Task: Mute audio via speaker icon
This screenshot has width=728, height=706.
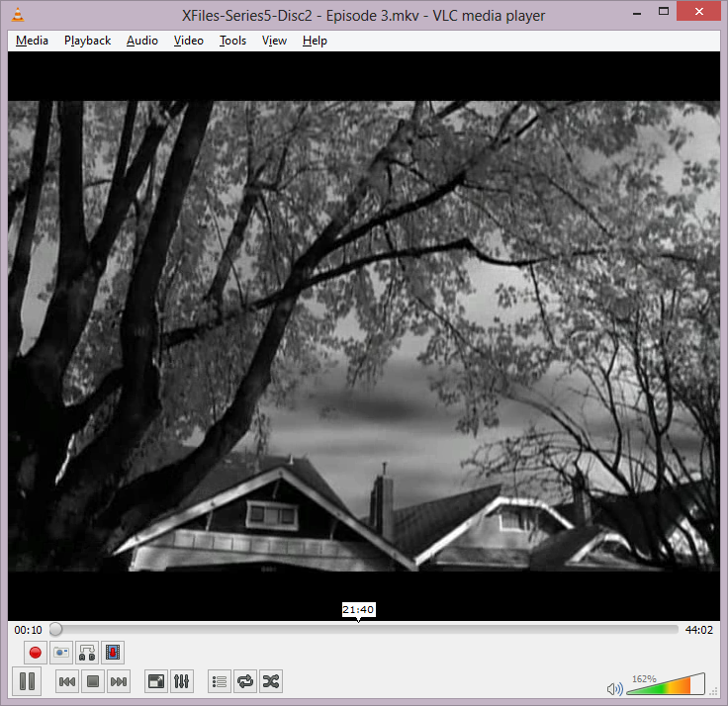Action: point(614,689)
